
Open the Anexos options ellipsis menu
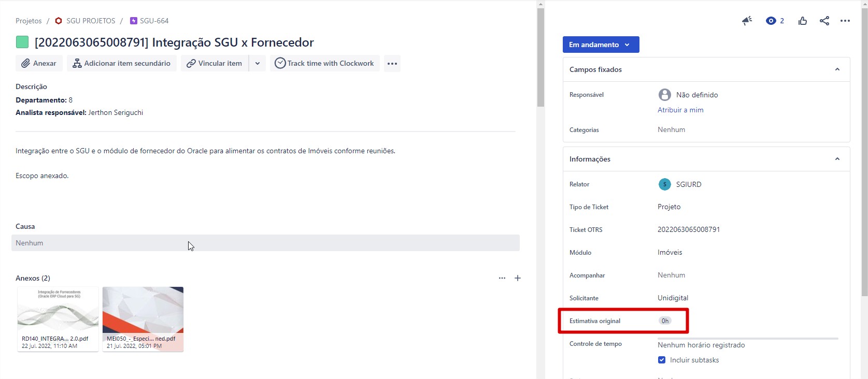pyautogui.click(x=502, y=278)
